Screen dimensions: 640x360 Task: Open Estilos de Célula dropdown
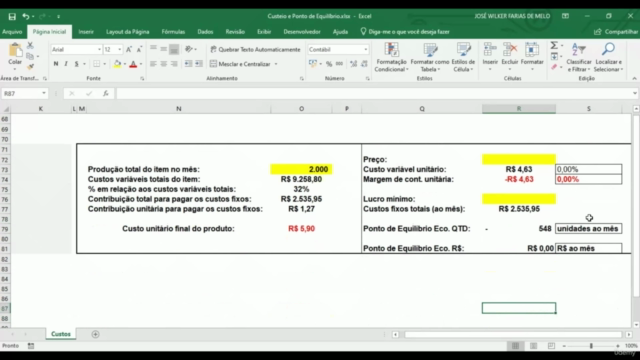(x=463, y=57)
